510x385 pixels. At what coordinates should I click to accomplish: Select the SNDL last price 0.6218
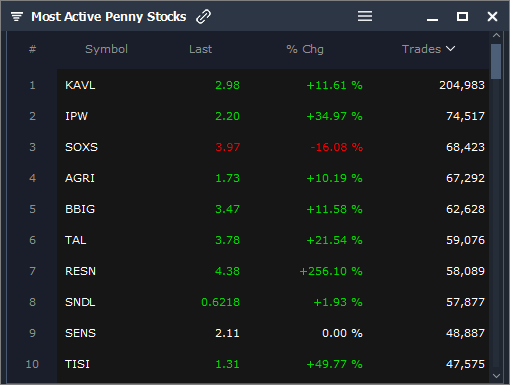pyautogui.click(x=220, y=302)
